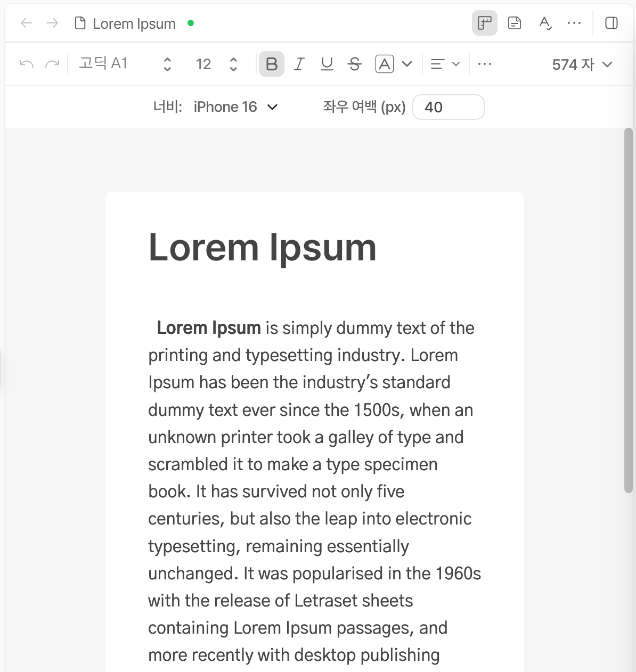Open more formatting options in toolbar
This screenshot has height=672, width=636.
point(484,64)
